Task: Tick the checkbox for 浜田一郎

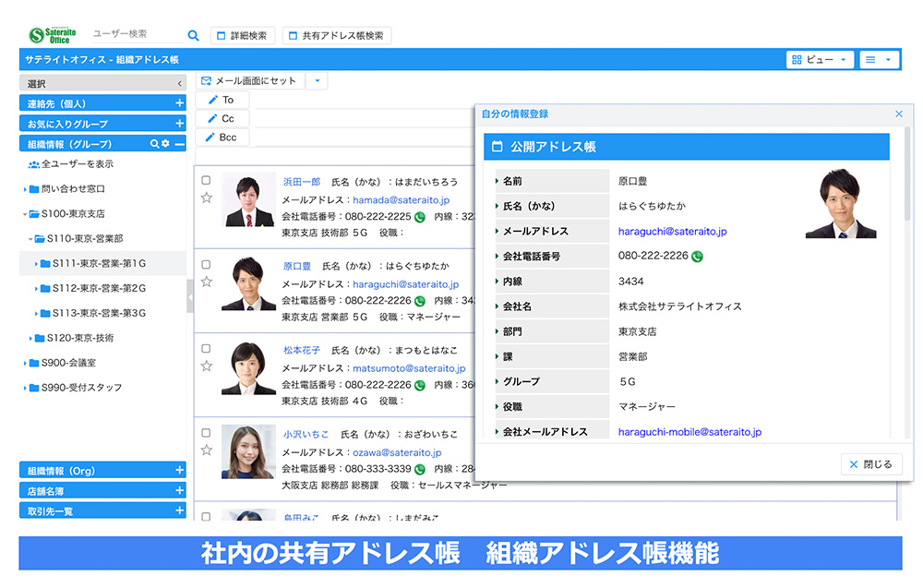Action: point(206,181)
